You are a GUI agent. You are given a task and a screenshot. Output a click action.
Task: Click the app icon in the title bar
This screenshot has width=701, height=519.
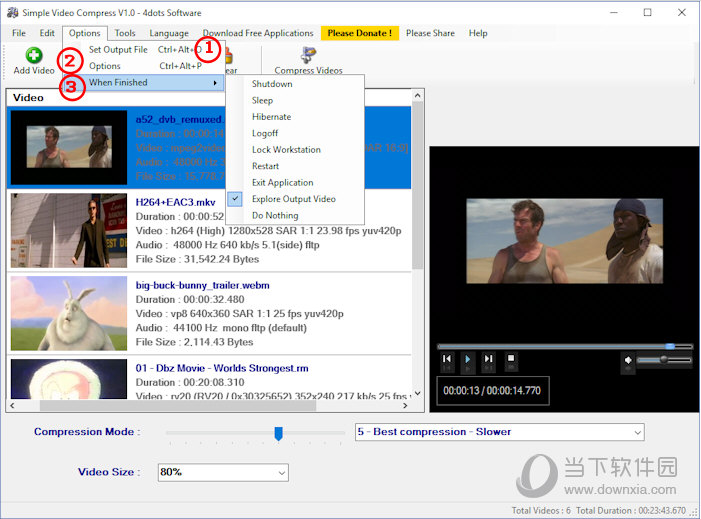pyautogui.click(x=13, y=12)
